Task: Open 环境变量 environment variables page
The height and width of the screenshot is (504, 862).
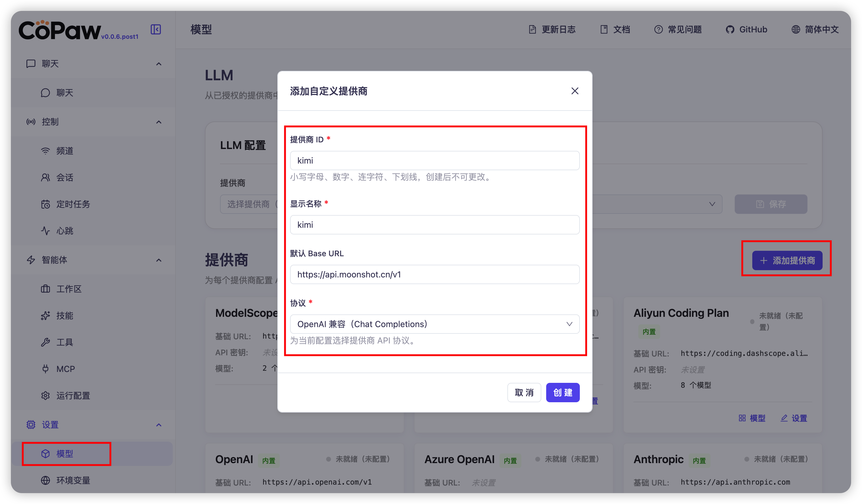Action: coord(72,480)
